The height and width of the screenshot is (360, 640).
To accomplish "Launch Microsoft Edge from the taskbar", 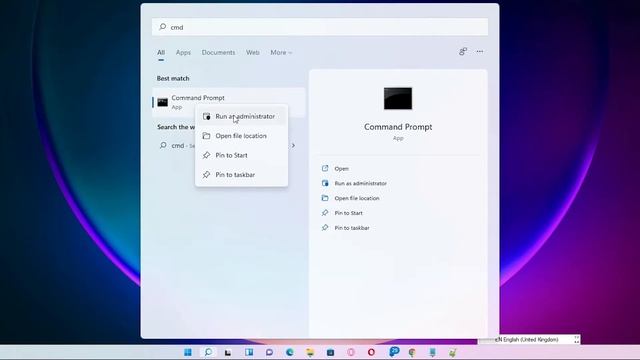I will point(290,352).
